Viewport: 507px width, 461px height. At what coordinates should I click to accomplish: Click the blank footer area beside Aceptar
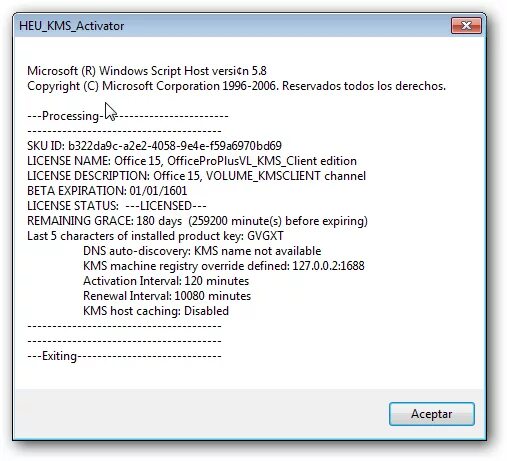coord(200,414)
